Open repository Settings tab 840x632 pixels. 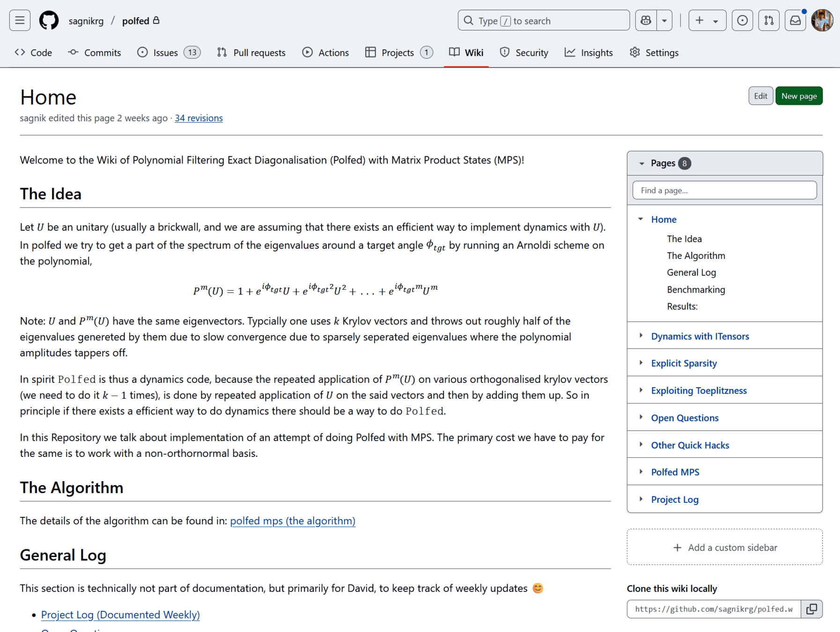pos(654,52)
